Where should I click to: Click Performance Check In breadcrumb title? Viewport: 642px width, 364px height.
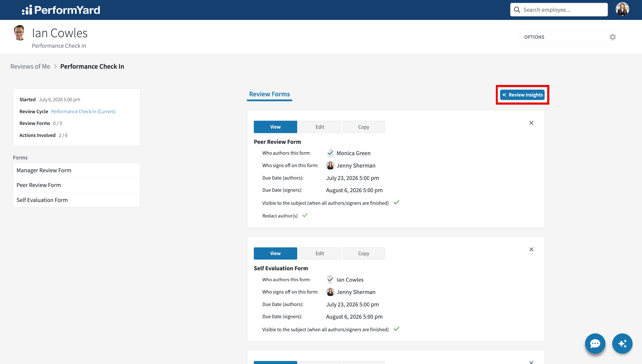(x=92, y=66)
